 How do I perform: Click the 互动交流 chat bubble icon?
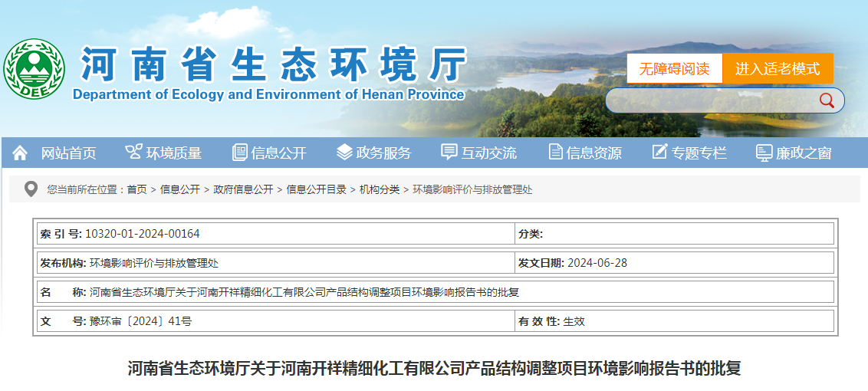pyautogui.click(x=449, y=152)
